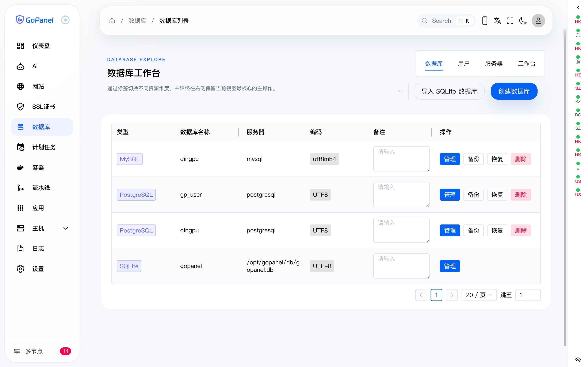Click the mobile phone view icon

coord(485,21)
